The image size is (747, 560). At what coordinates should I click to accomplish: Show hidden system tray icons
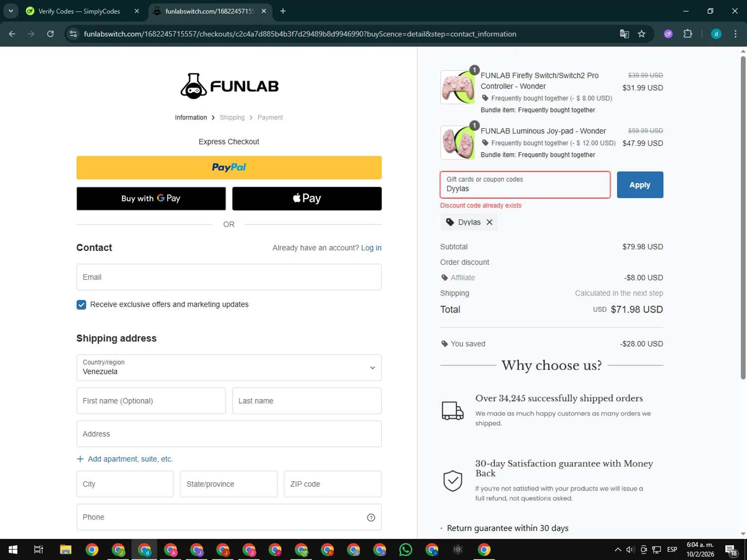(x=618, y=550)
